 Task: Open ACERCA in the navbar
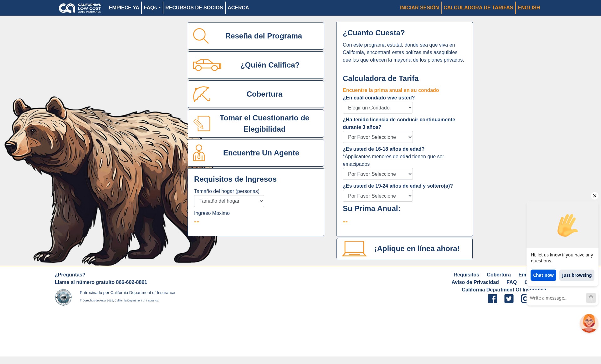pyautogui.click(x=238, y=8)
